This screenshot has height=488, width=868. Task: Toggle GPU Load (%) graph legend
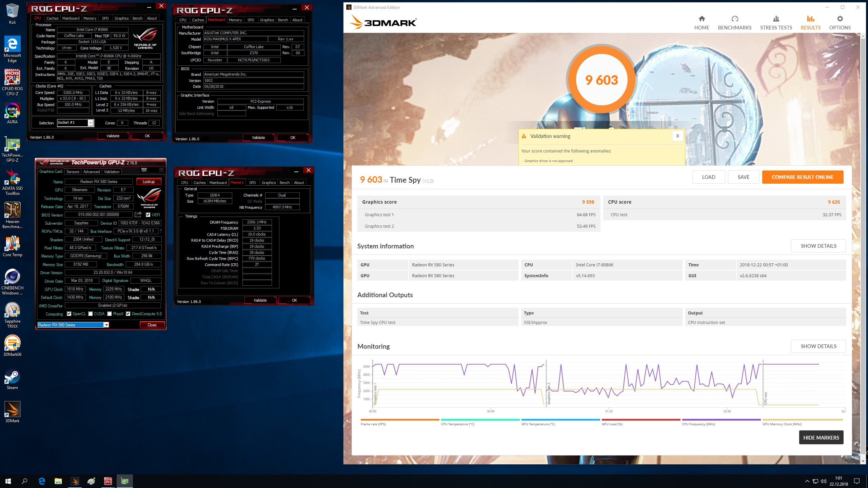(641, 422)
